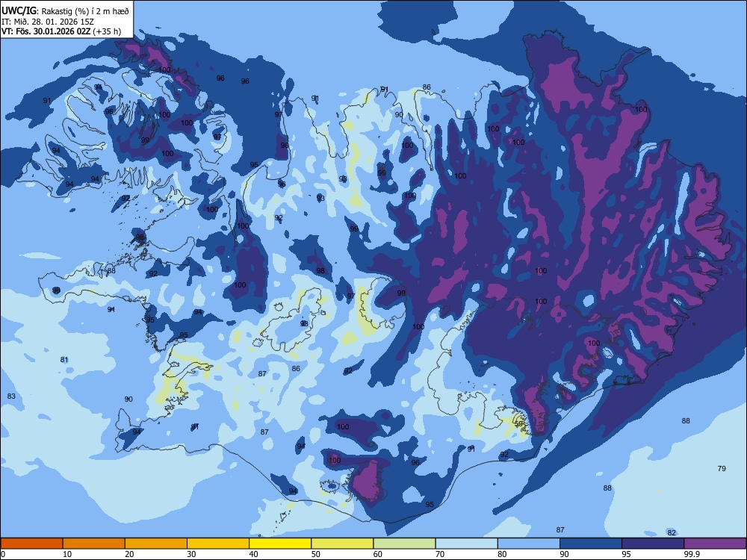This screenshot has height=560, width=747.
Task: Click the 'IT: Mið. 28. 01. 2026 15Z' line
Action: click(x=48, y=22)
